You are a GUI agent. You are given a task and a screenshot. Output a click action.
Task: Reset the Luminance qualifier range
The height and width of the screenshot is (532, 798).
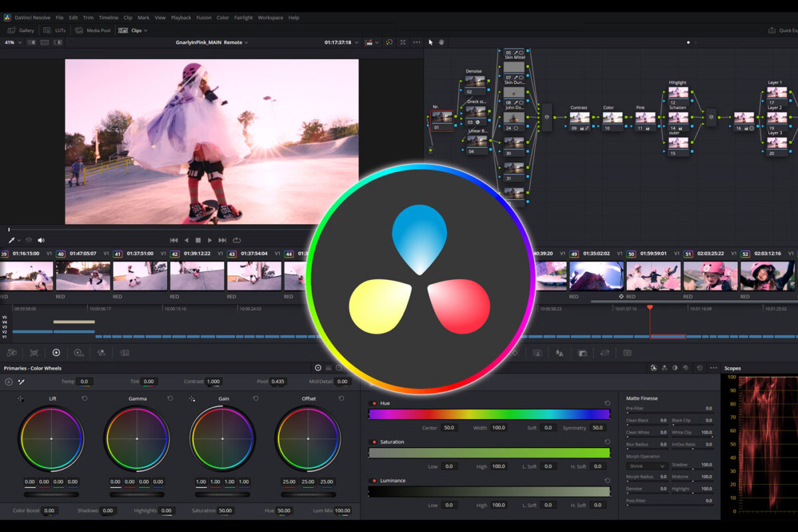pyautogui.click(x=607, y=480)
